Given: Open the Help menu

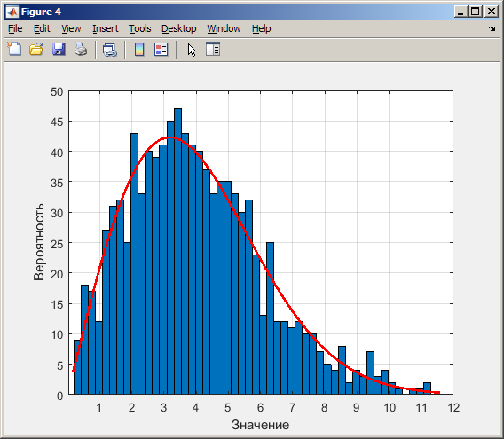Looking at the screenshot, I should click(262, 28).
